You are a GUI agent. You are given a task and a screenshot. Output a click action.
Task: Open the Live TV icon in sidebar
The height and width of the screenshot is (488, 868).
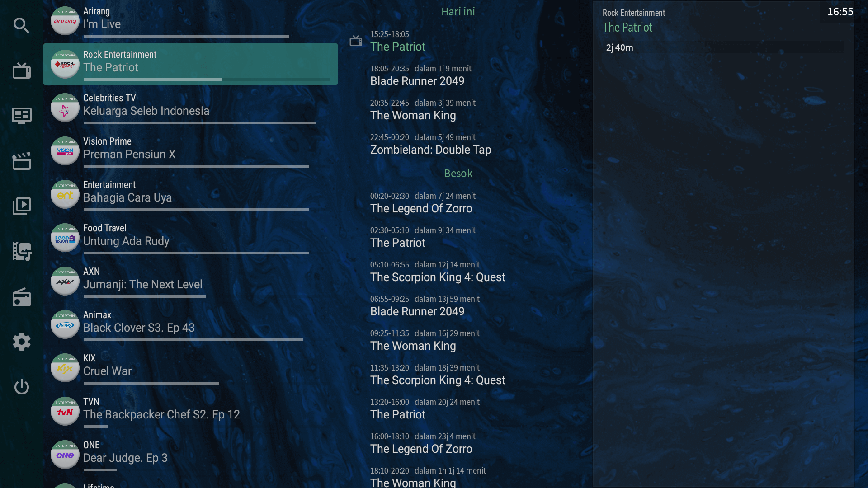[x=21, y=70]
